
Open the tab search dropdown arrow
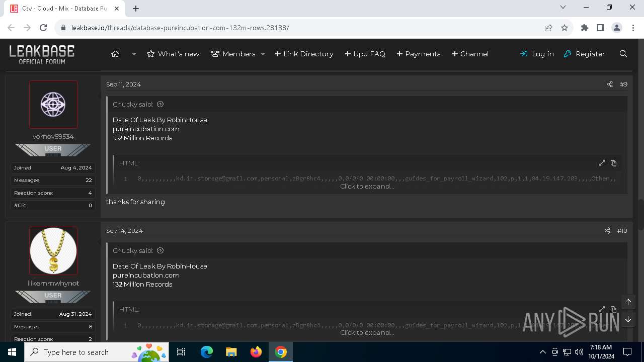pyautogui.click(x=563, y=8)
